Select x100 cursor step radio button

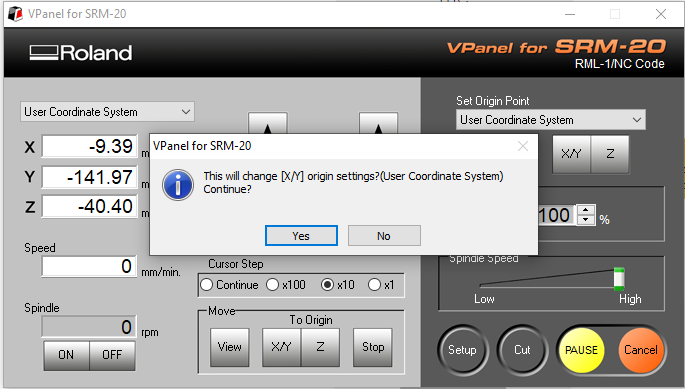[286, 285]
